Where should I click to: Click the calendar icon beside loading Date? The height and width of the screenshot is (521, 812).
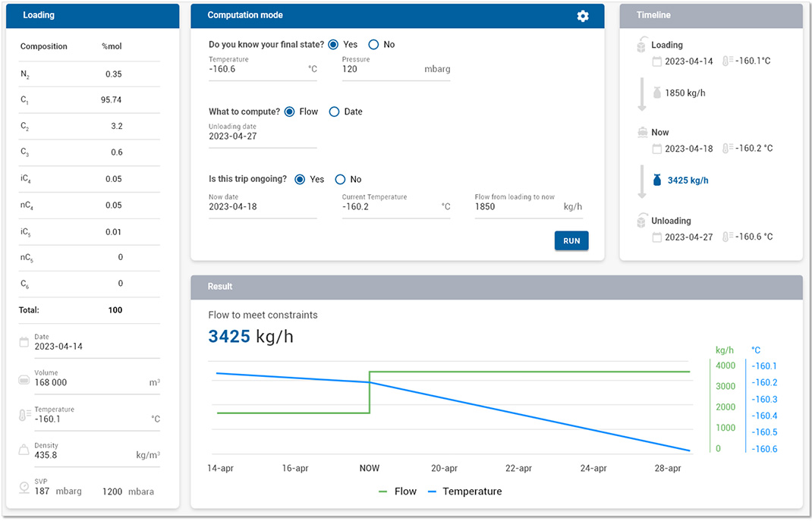(24, 343)
